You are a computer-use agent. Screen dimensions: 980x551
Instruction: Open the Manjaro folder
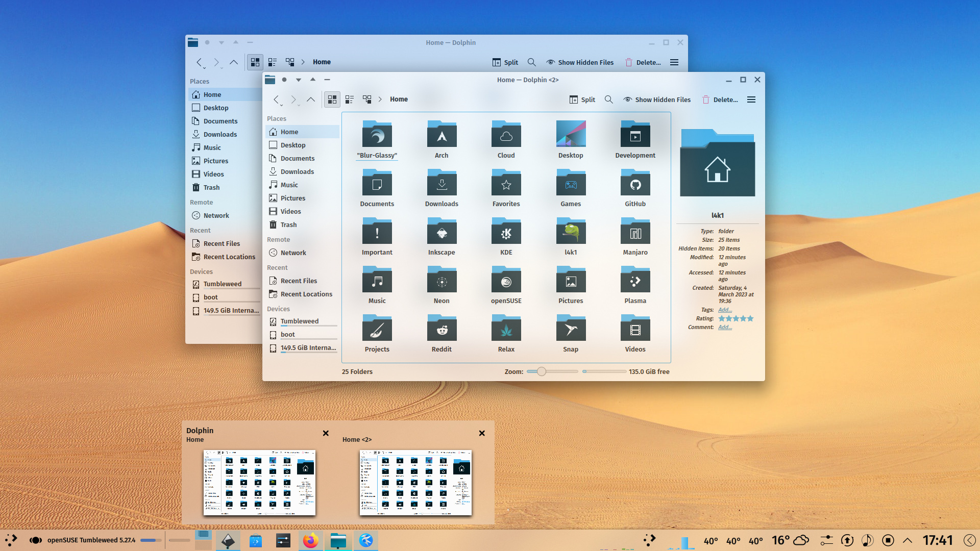click(x=635, y=236)
